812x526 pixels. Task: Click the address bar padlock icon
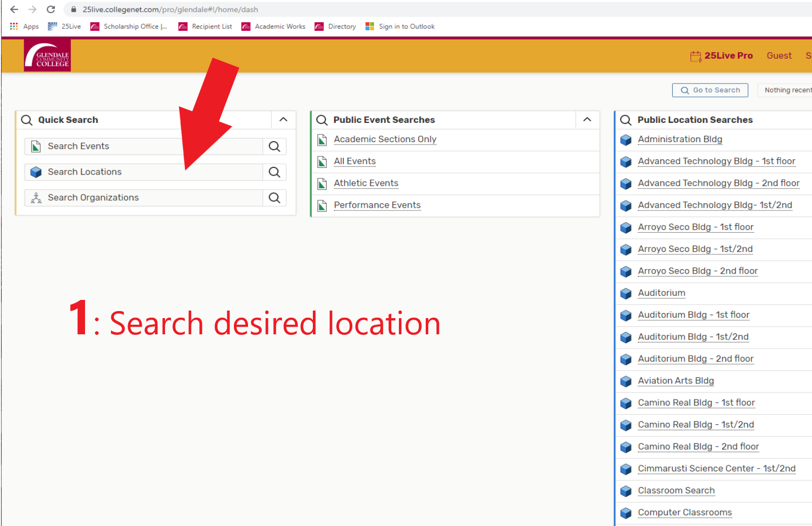(73, 9)
